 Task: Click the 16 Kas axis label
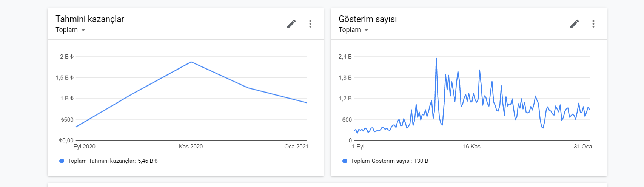tap(472, 147)
